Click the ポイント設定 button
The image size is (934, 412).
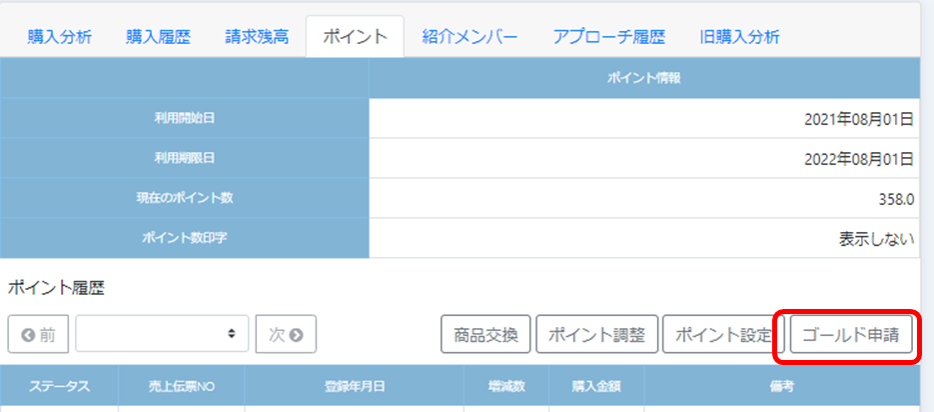coord(722,334)
